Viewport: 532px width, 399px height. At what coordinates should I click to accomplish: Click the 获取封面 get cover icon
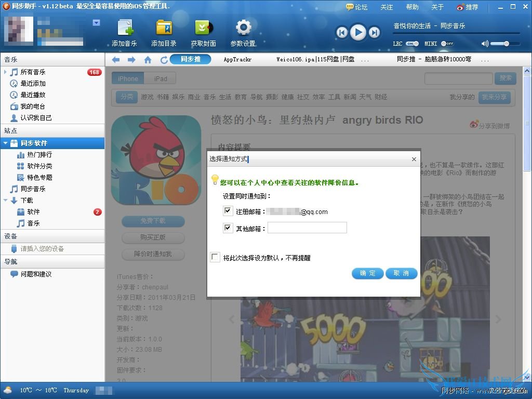coord(204,28)
